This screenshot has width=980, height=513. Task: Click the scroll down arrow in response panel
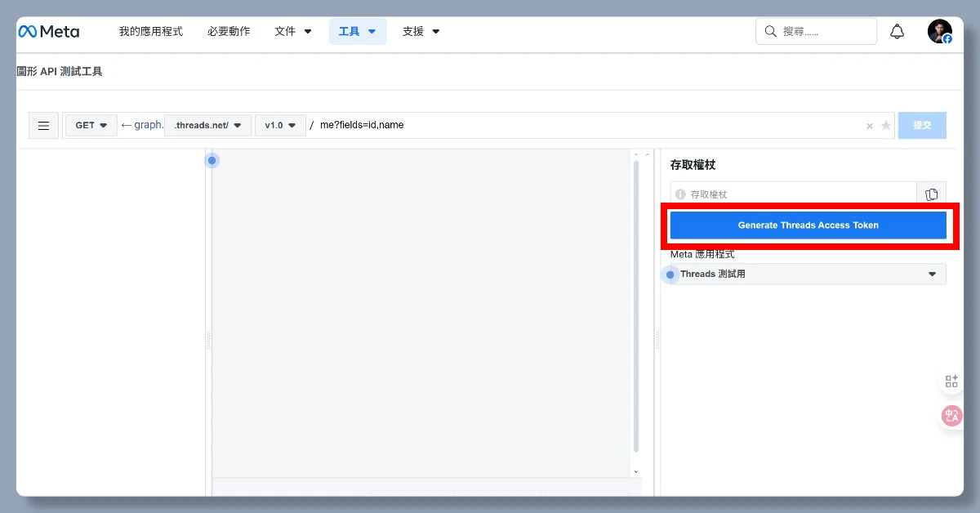coord(636,471)
